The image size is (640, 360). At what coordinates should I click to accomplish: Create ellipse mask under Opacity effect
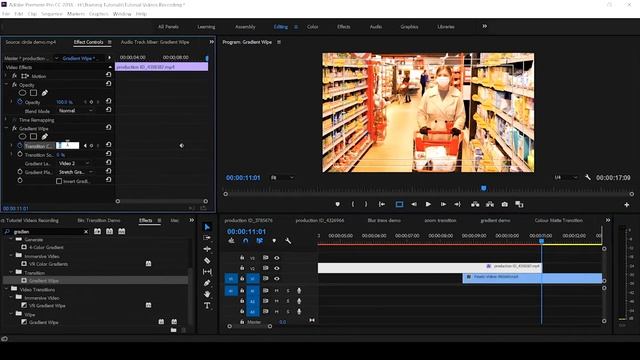point(22,93)
